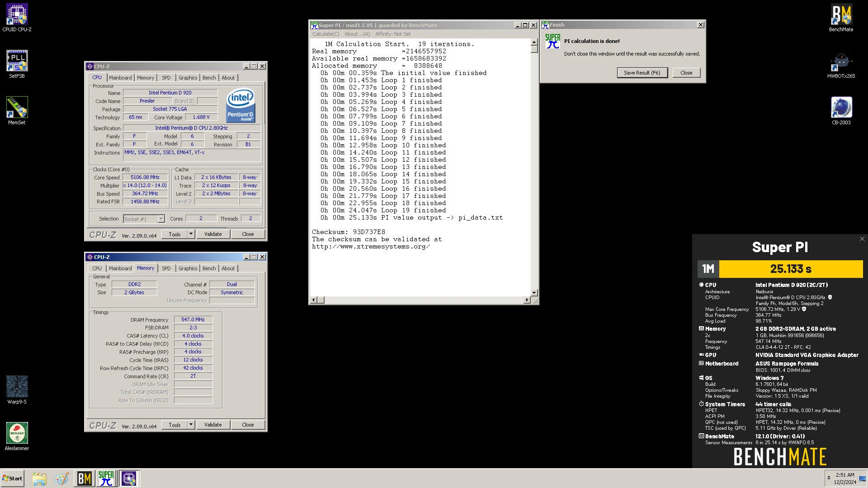This screenshot has height=488, width=868.
Task: Click the Show Desktop button
Action: click(x=863, y=479)
